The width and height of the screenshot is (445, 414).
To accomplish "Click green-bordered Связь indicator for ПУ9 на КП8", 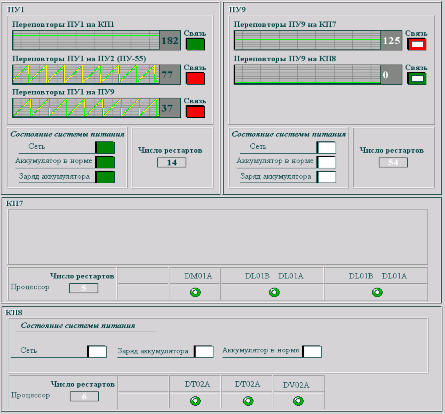I will coord(417,79).
